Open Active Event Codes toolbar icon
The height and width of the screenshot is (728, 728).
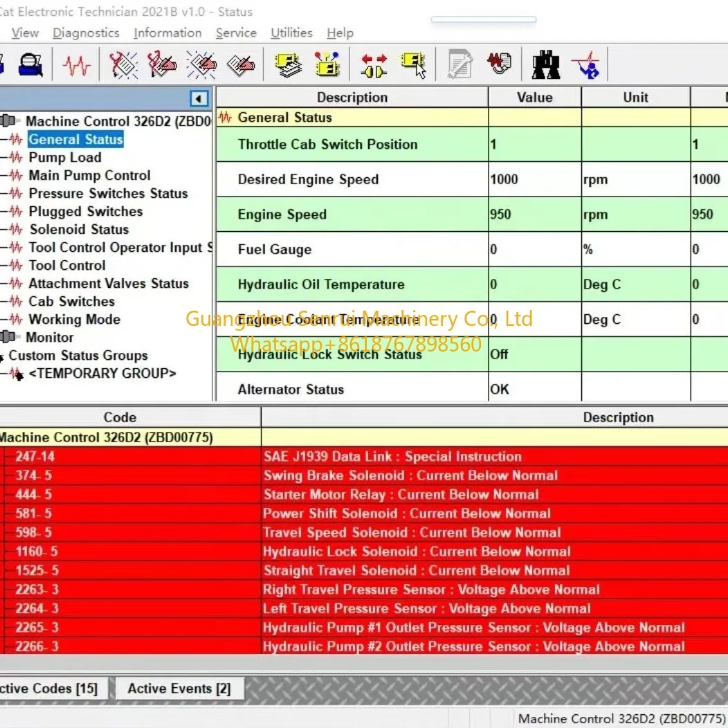201,64
